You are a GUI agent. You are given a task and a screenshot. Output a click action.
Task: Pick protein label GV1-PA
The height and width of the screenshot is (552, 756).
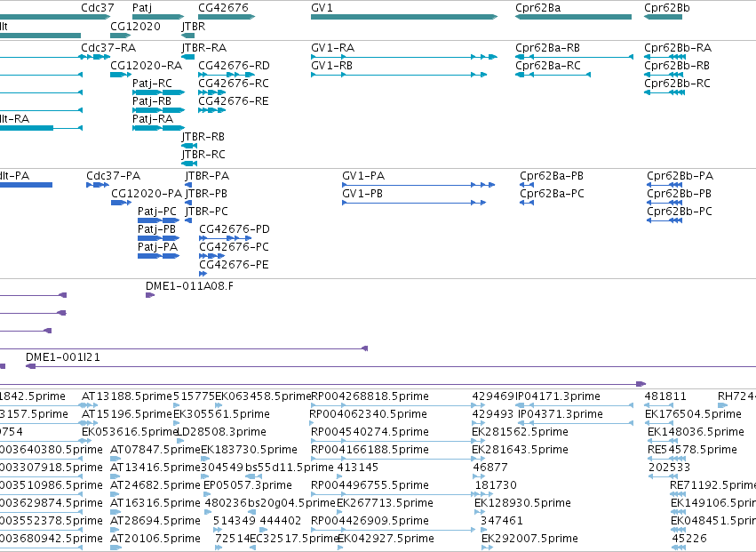tap(363, 176)
